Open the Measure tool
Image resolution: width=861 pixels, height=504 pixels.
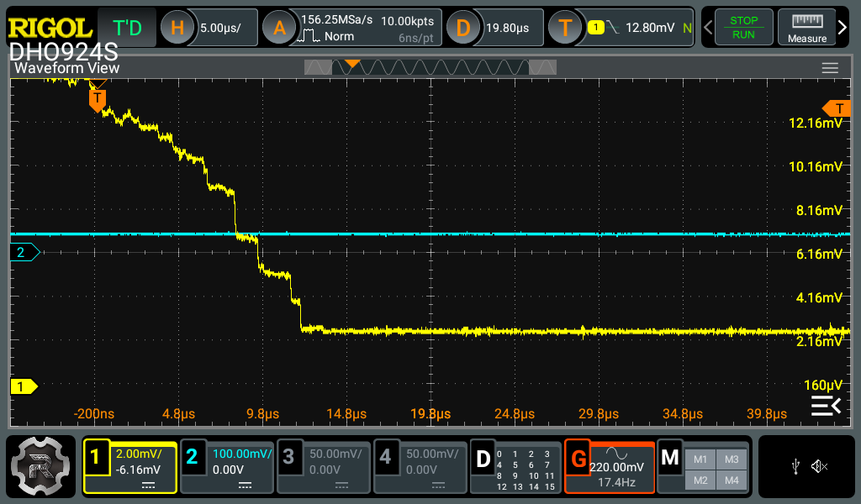[806, 28]
